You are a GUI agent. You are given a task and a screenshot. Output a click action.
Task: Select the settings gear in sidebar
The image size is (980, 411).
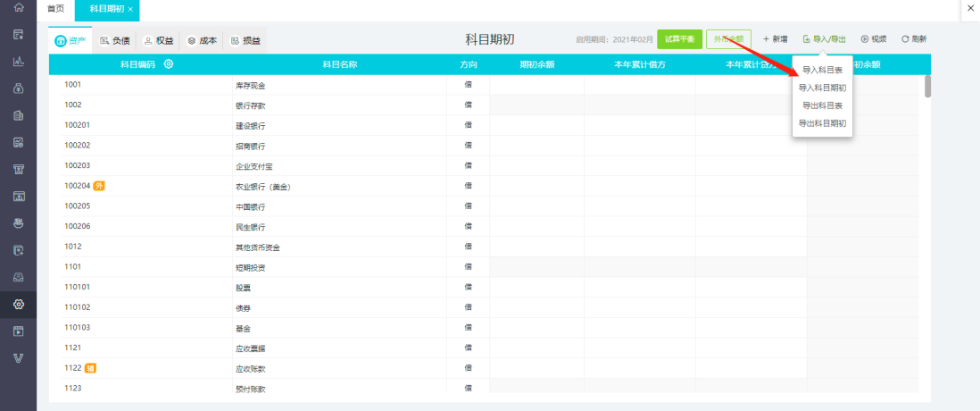pyautogui.click(x=19, y=304)
